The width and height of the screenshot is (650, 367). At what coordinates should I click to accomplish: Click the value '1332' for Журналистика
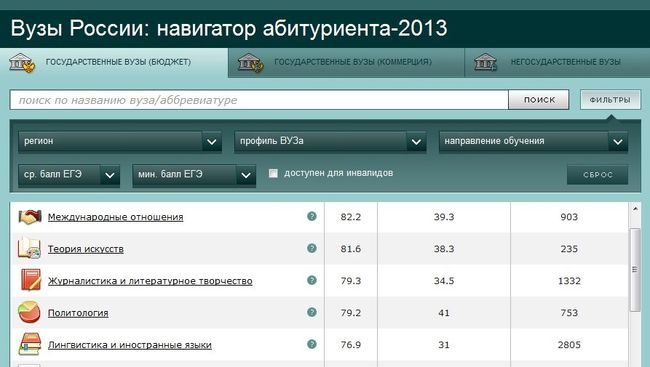(x=569, y=281)
